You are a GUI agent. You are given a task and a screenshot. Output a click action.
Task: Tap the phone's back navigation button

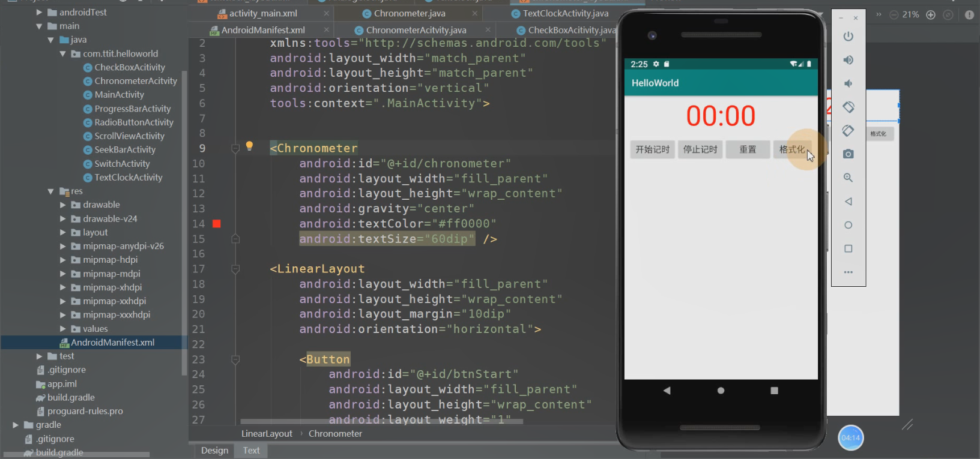[667, 391]
